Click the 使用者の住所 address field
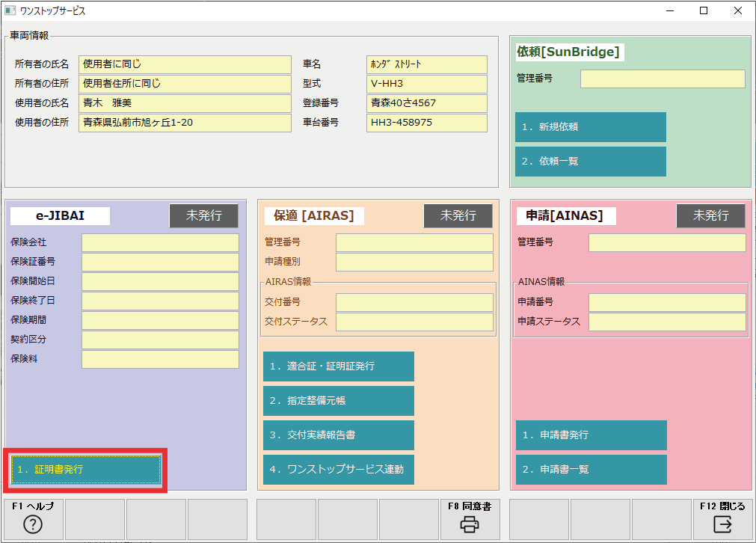The image size is (756, 543). [x=185, y=123]
